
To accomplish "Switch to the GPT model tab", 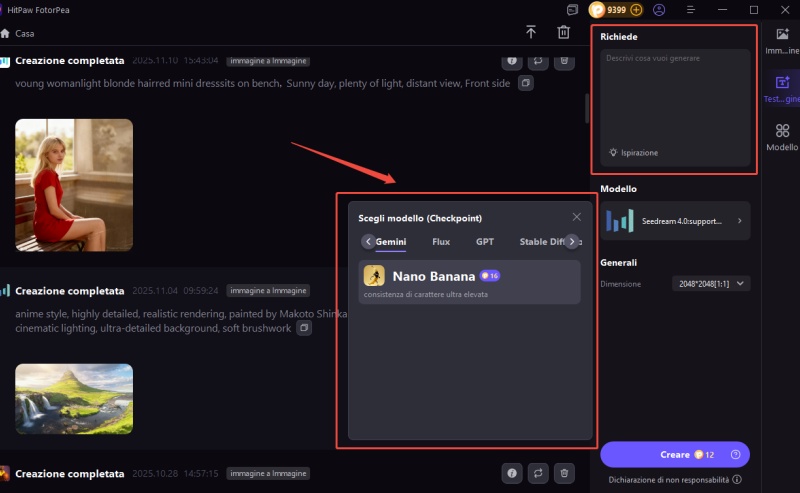I will [484, 242].
